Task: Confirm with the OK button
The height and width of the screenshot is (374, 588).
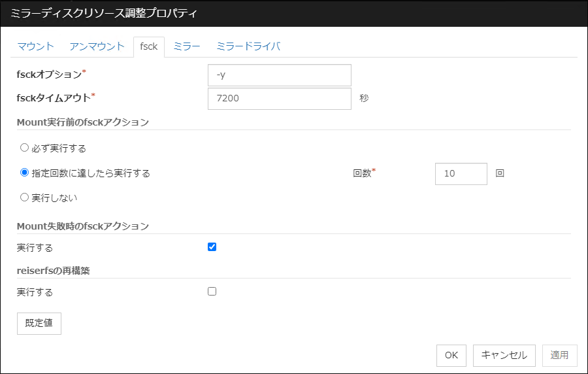Action: 451,355
